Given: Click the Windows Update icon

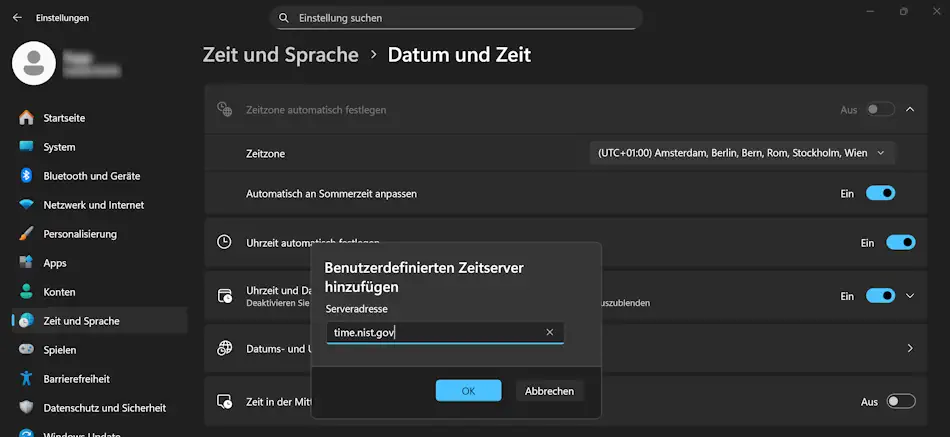Looking at the screenshot, I should (x=26, y=434).
